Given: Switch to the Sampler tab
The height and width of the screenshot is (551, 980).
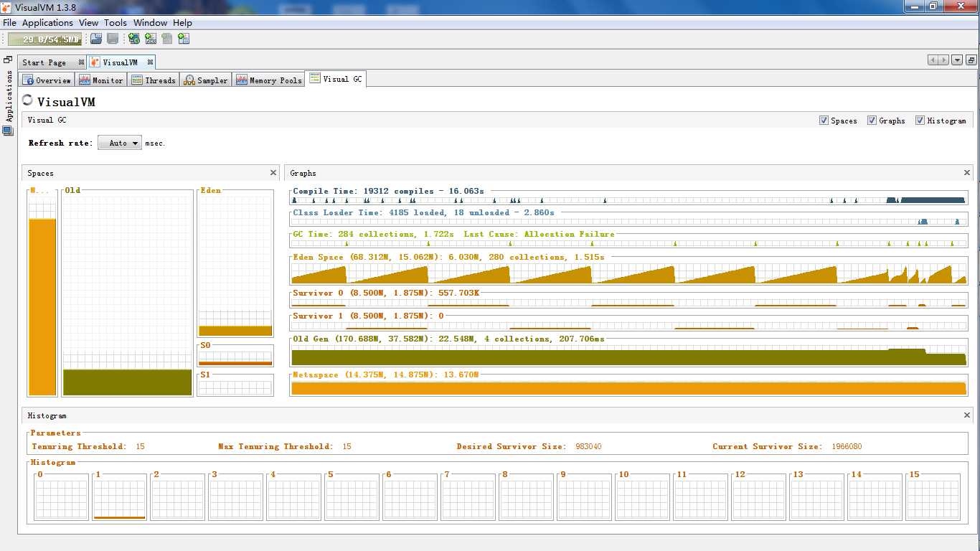Looking at the screenshot, I should tap(205, 80).
